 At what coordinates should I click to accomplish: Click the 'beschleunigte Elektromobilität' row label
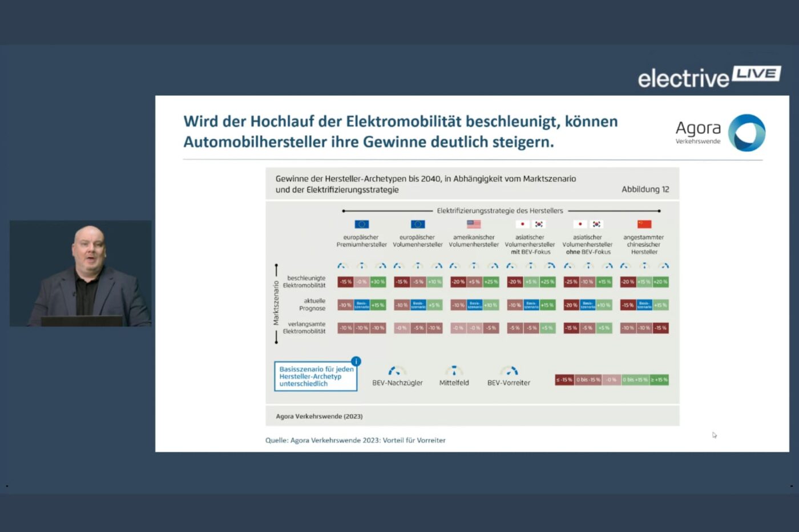304,282
